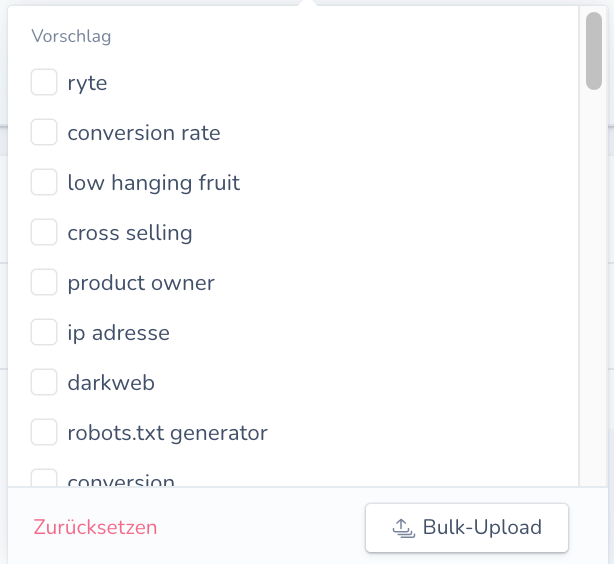
Task: Click the Bulk-Upload button
Action: [x=467, y=528]
